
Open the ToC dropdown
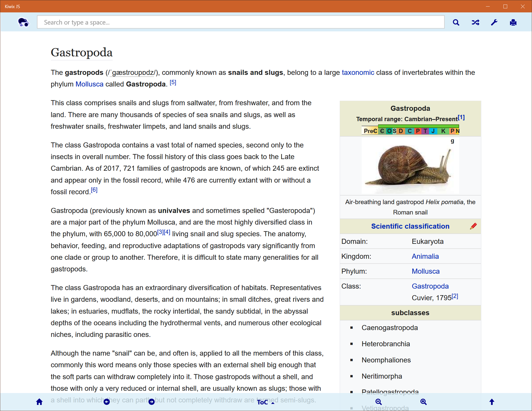tap(266, 402)
